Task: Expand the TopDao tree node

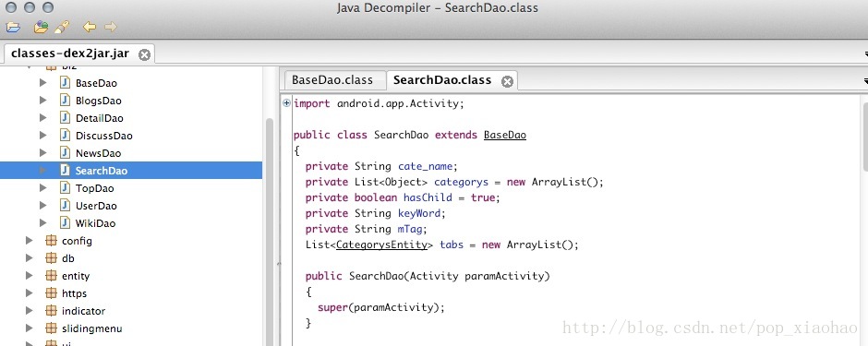Action: tap(43, 188)
